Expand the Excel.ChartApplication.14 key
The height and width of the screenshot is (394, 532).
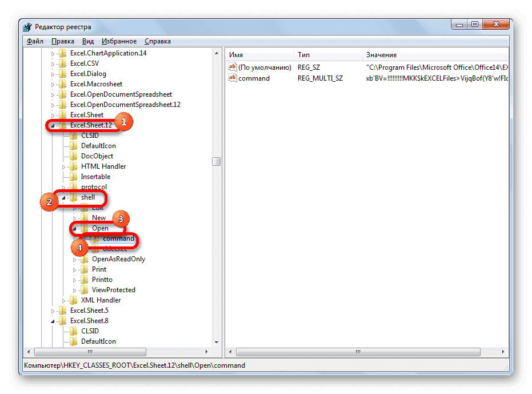click(x=53, y=54)
